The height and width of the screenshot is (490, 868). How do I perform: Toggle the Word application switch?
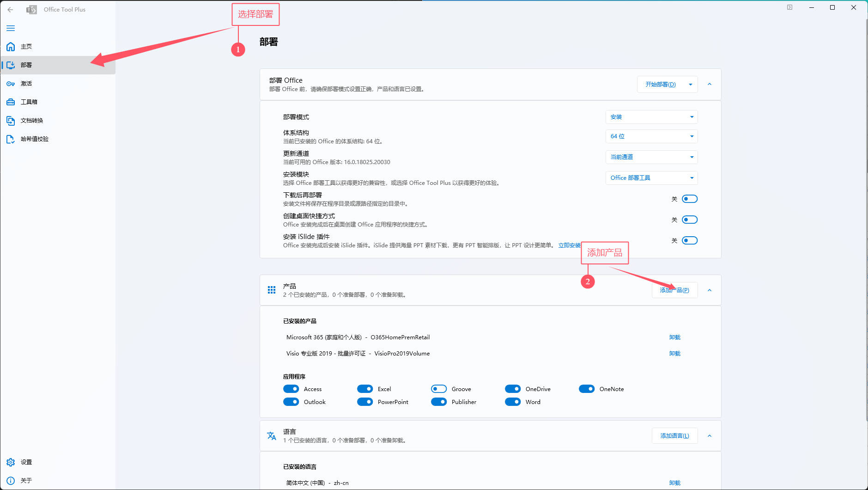(x=513, y=402)
